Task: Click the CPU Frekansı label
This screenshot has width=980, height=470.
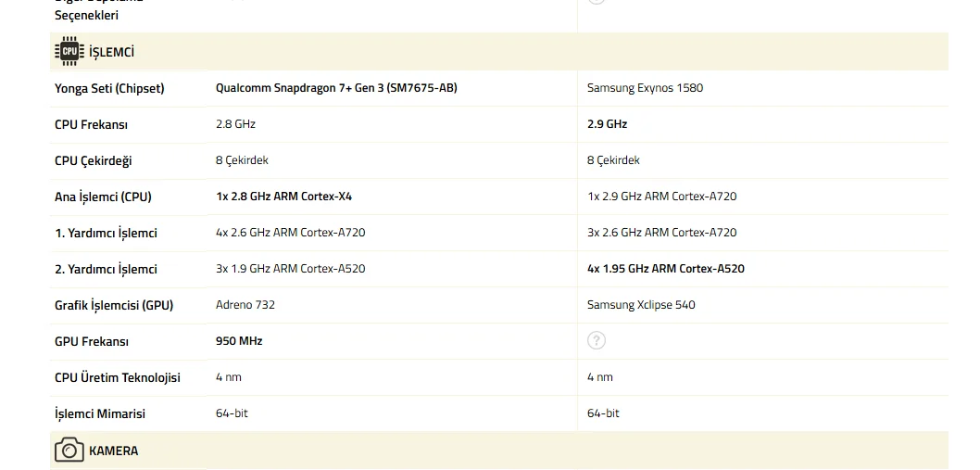Action: coord(92,124)
